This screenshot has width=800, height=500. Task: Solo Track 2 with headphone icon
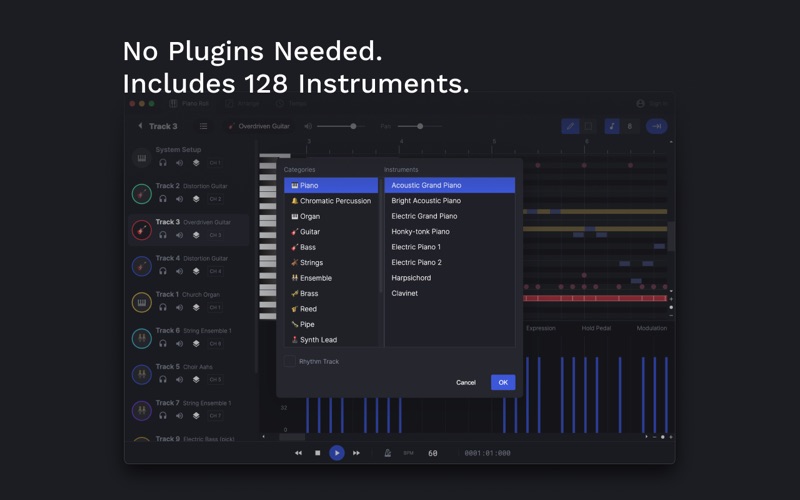pos(163,199)
